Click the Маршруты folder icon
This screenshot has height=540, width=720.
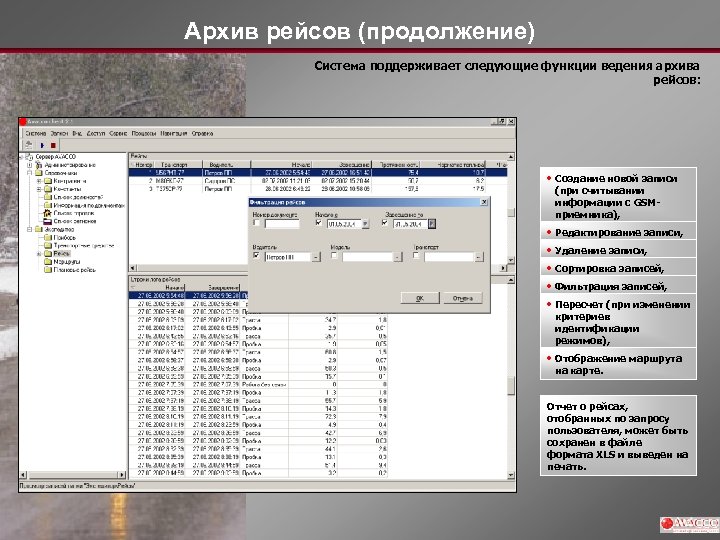click(x=48, y=262)
